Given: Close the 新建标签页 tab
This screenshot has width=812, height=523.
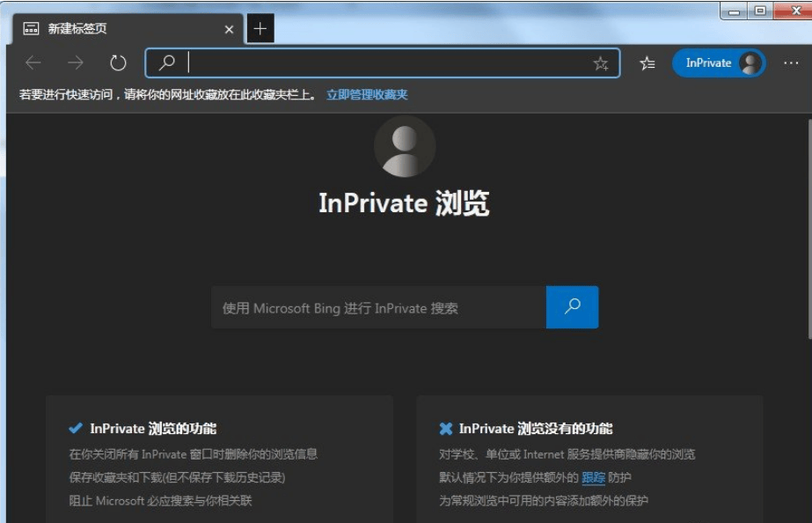Looking at the screenshot, I should point(229,29).
